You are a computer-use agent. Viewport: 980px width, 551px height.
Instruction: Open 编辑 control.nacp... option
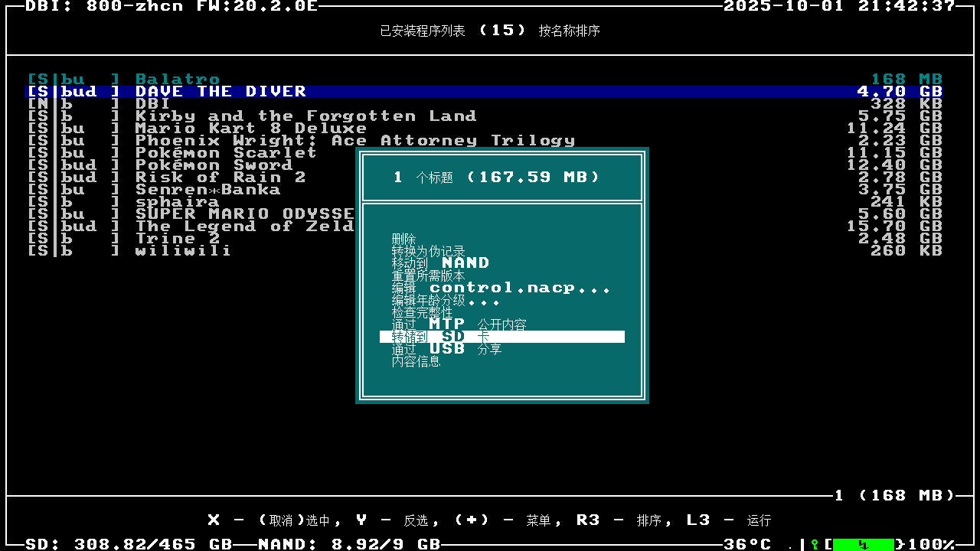click(501, 288)
